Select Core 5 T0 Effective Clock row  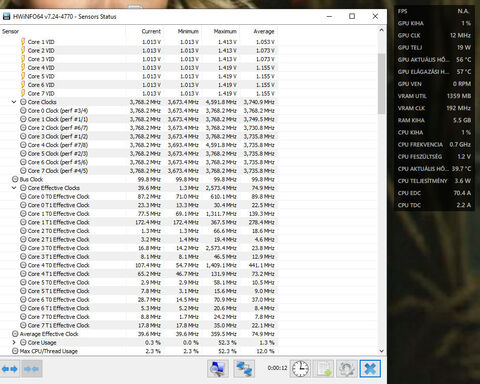(139, 282)
